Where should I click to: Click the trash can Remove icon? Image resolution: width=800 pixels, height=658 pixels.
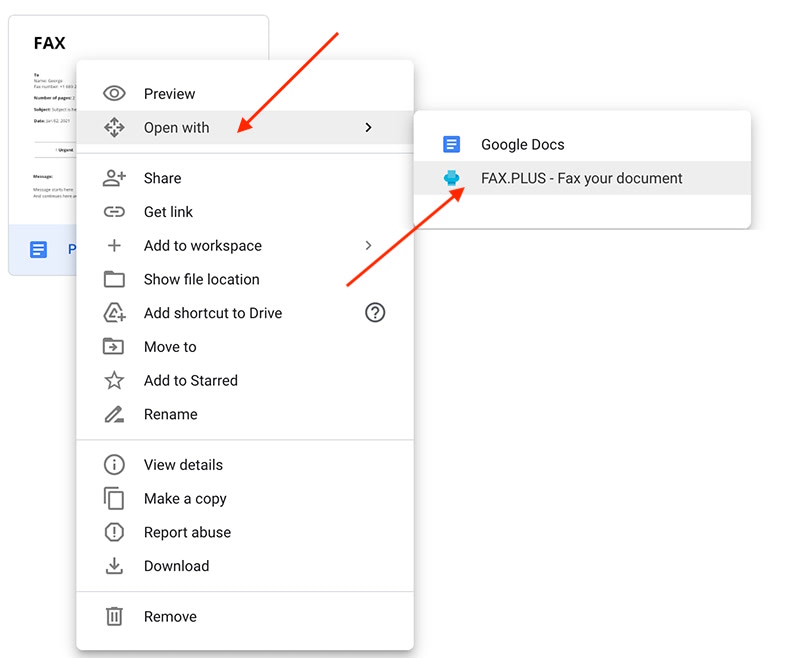[114, 617]
